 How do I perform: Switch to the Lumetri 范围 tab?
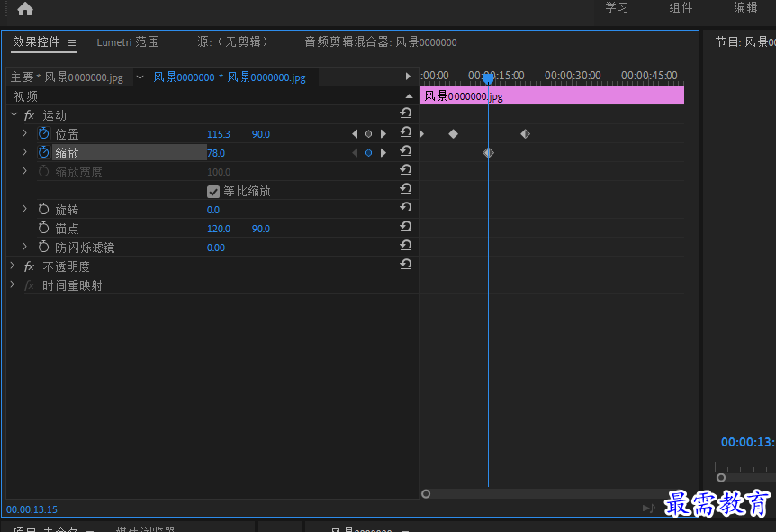[128, 42]
